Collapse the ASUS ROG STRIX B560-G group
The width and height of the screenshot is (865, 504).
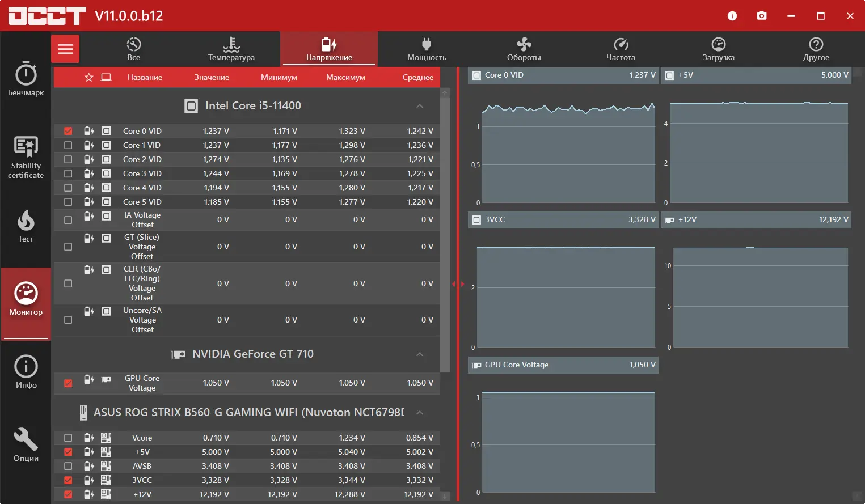pyautogui.click(x=420, y=412)
